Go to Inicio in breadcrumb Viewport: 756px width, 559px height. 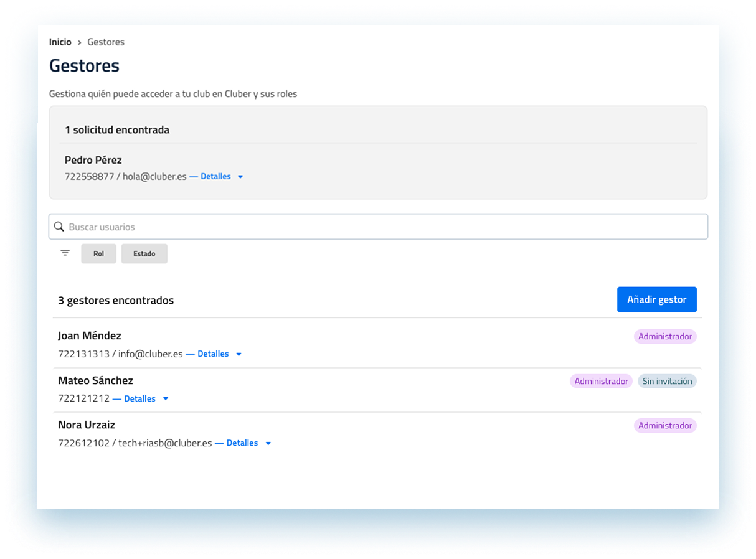tap(60, 42)
